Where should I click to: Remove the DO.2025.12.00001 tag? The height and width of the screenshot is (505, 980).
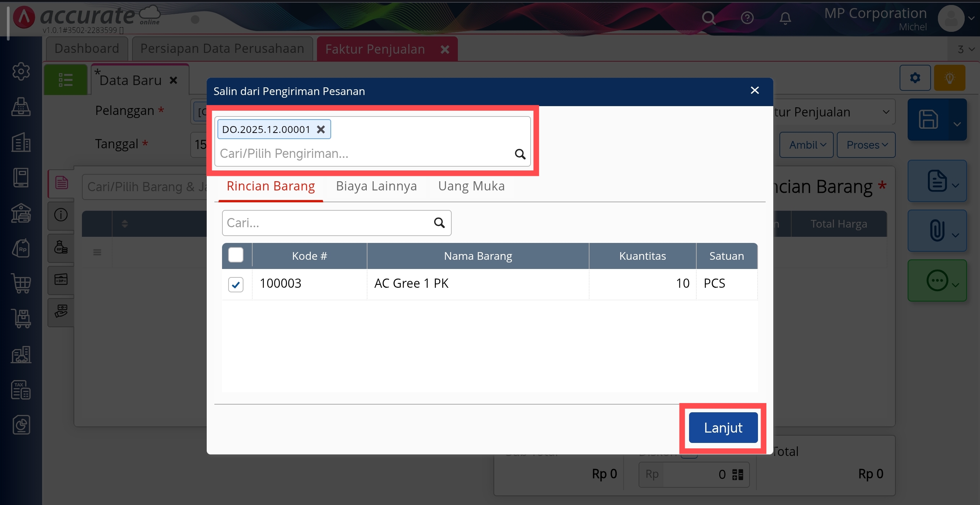321,130
